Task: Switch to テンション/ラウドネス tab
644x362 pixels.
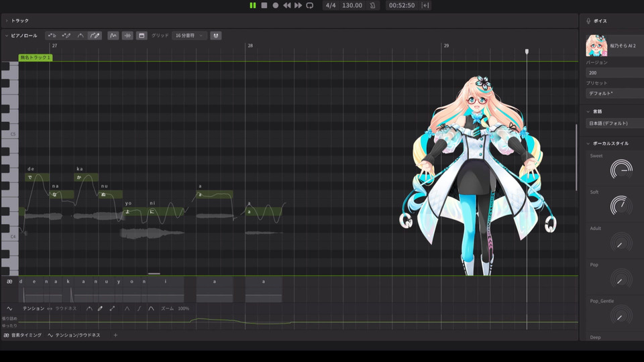Action: [74, 335]
